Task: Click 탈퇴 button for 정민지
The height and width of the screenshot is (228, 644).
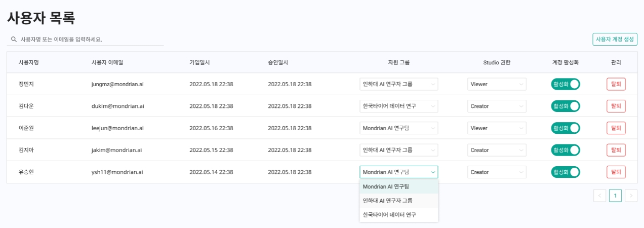Action: click(616, 84)
